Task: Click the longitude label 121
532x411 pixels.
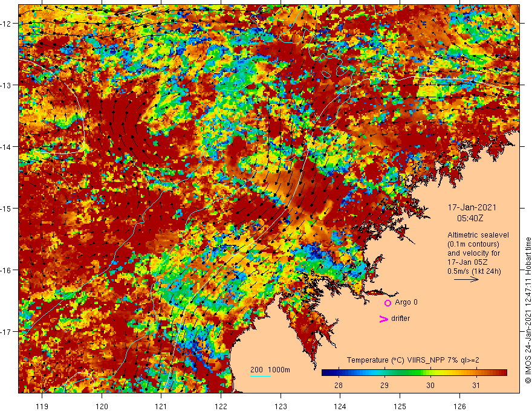Action: (x=161, y=406)
